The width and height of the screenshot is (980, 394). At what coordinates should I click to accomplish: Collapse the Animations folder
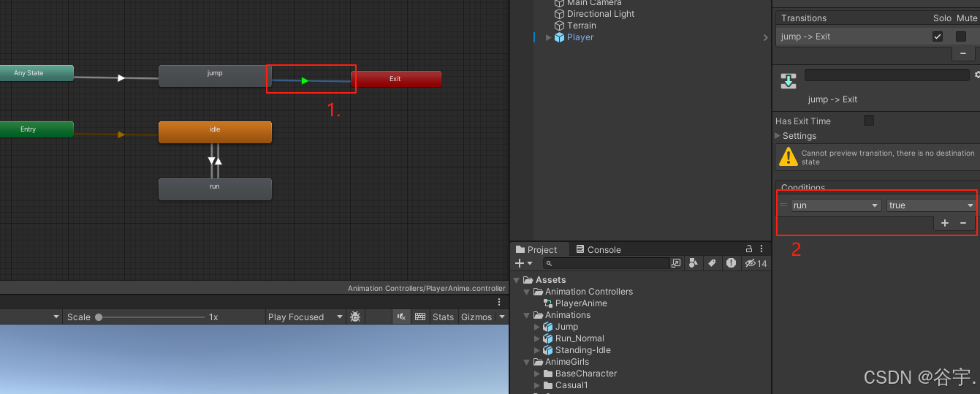click(527, 315)
